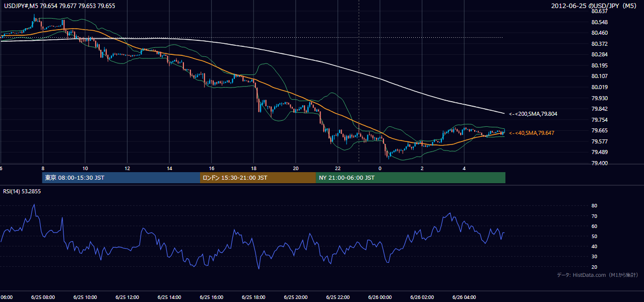Click the 79.842 price axis label

(599, 109)
